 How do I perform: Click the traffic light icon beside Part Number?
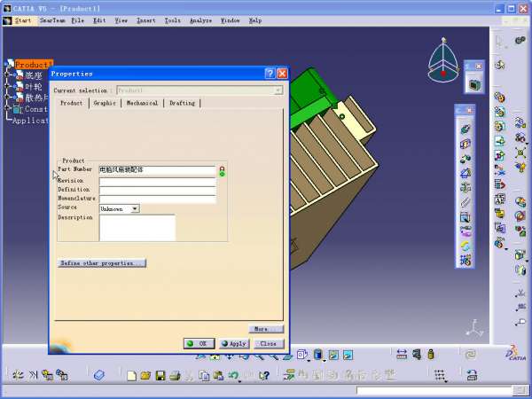click(222, 170)
